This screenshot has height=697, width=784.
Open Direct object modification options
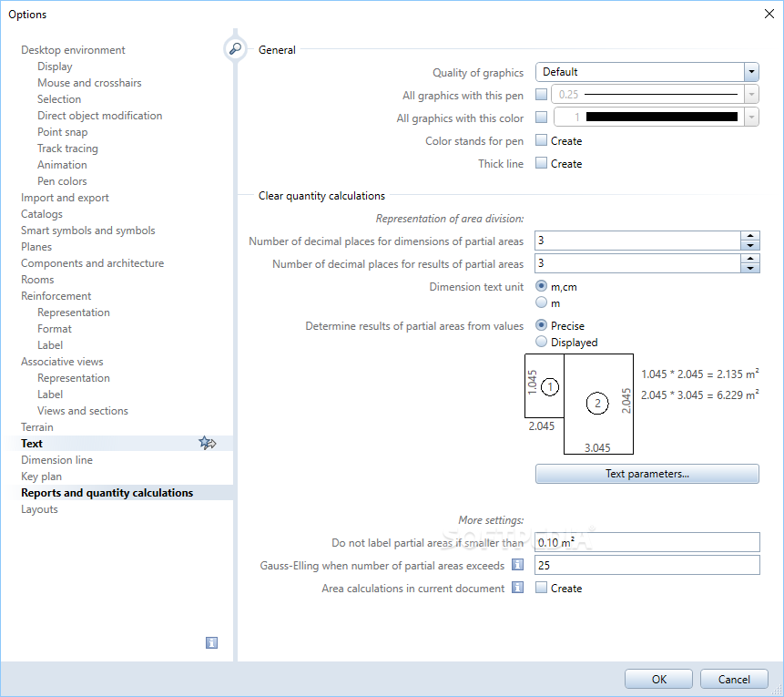pos(99,116)
